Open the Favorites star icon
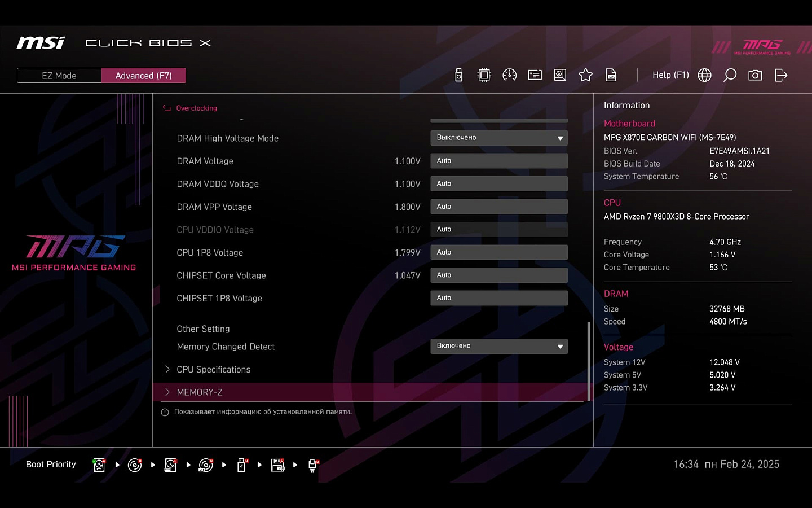The height and width of the screenshot is (508, 812). pyautogui.click(x=585, y=75)
